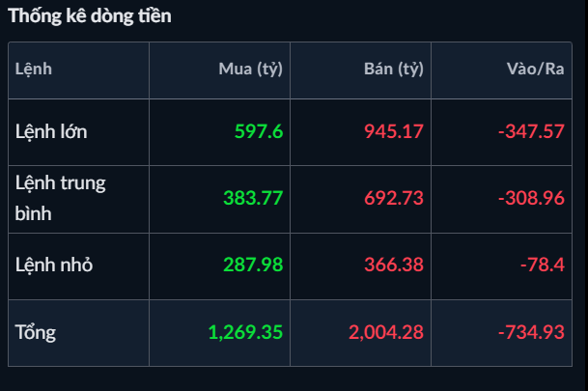Click the 945.17 sell value
The width and height of the screenshot is (588, 391).
pos(394,130)
